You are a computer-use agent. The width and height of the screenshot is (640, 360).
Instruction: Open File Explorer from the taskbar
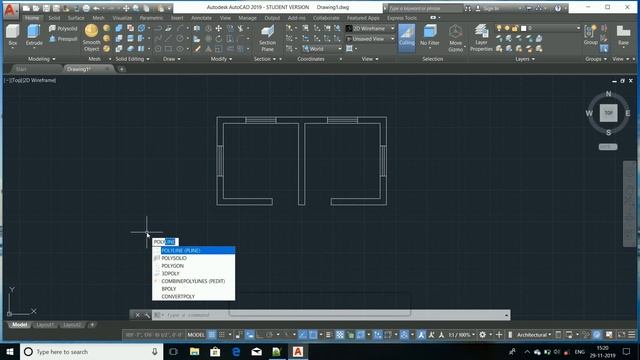(x=195, y=352)
